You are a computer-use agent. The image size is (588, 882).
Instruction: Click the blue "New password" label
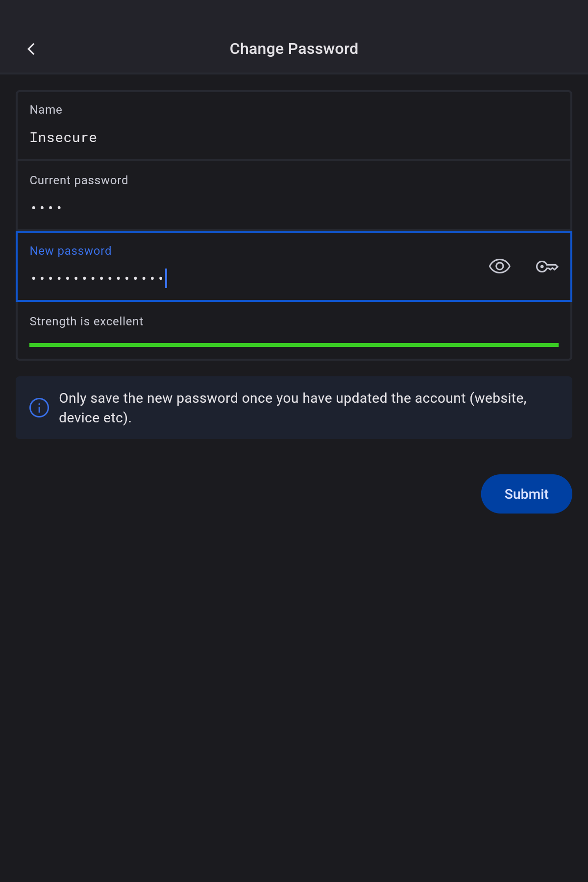(x=71, y=251)
